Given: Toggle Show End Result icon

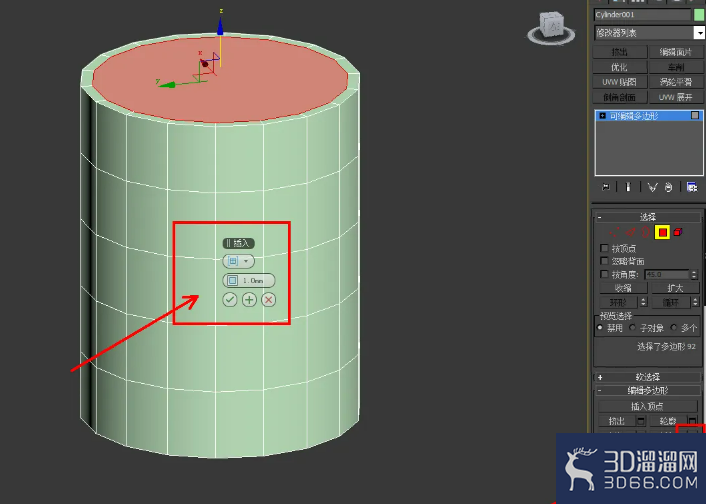Looking at the screenshot, I should 629,187.
